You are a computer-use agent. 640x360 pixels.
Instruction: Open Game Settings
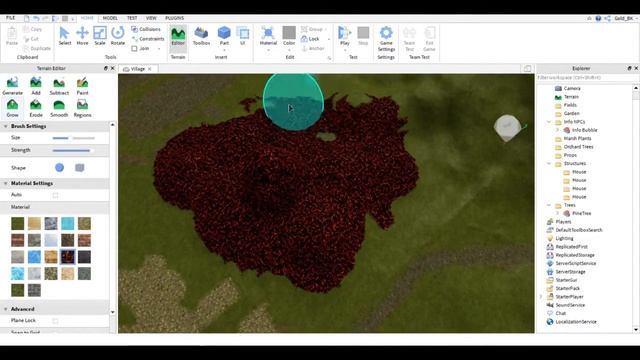click(x=386, y=39)
